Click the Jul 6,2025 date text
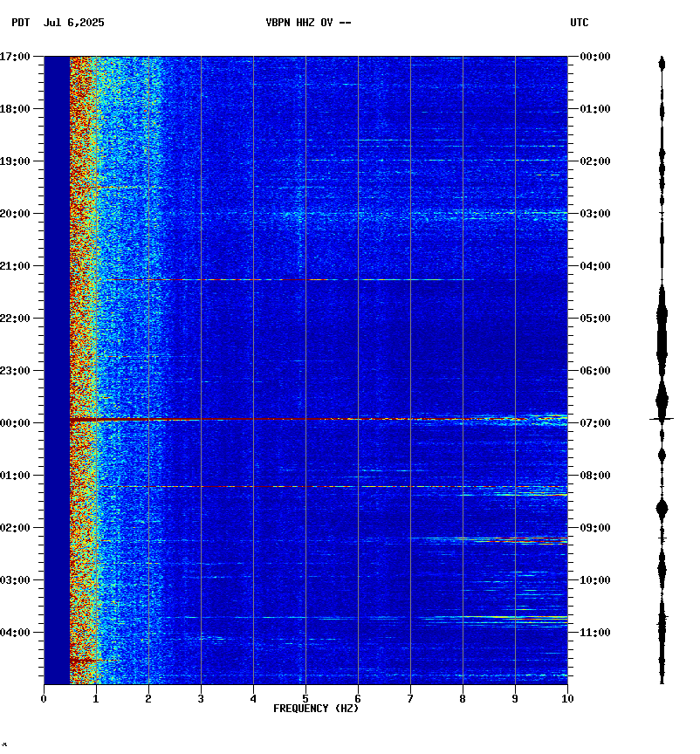The height and width of the screenshot is (754, 700). (x=73, y=24)
